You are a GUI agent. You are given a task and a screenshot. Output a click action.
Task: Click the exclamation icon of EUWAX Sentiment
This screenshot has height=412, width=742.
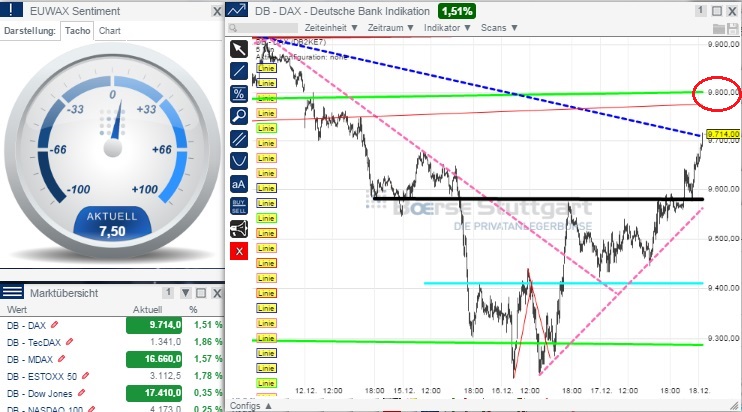pyautogui.click(x=11, y=9)
